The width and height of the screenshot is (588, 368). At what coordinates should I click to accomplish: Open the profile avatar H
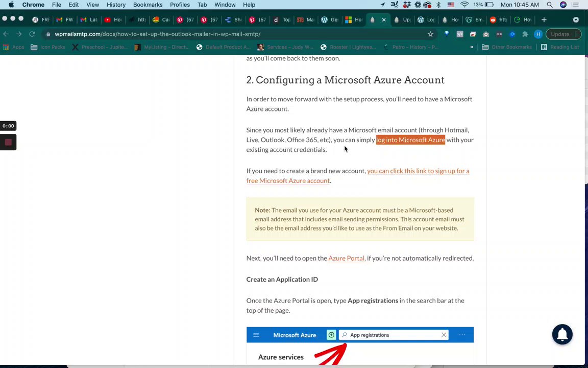tap(538, 34)
